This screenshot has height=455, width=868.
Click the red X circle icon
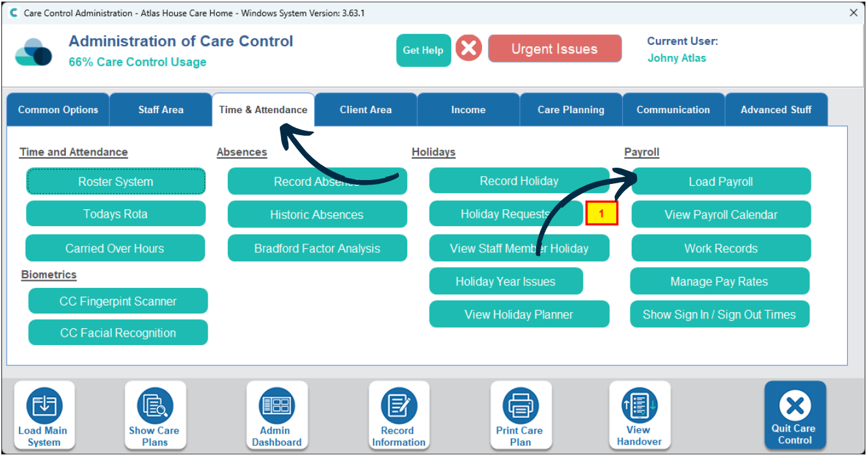click(468, 49)
